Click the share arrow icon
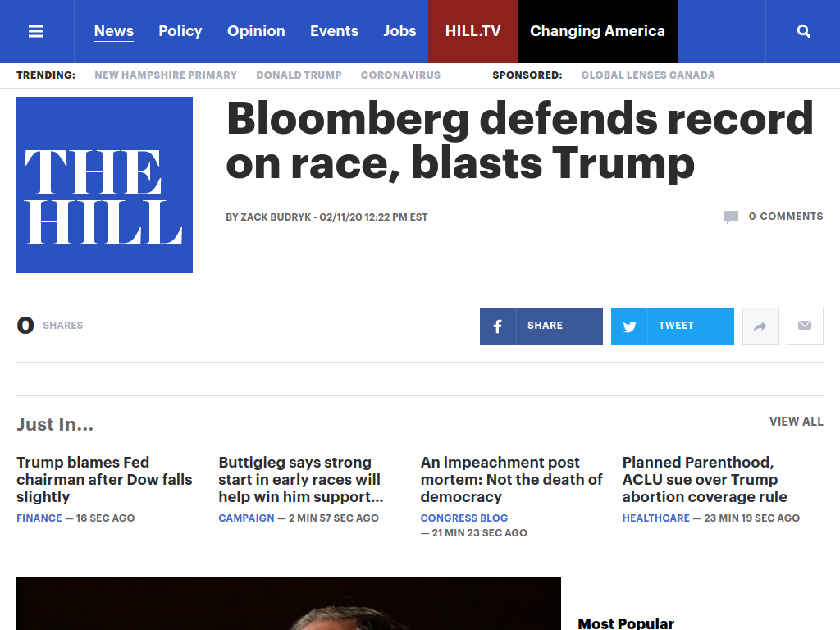The width and height of the screenshot is (840, 630). 760,326
